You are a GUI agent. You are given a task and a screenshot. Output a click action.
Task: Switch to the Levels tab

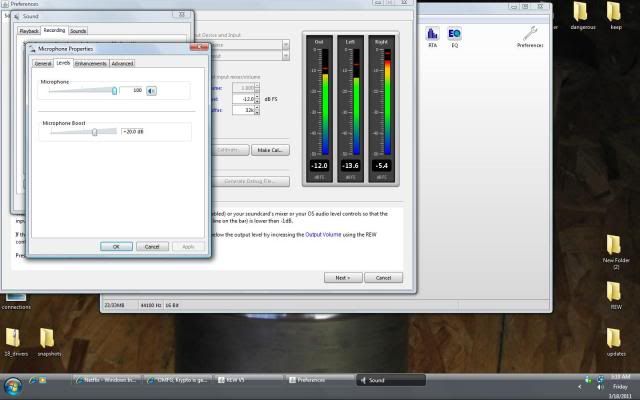(x=63, y=63)
